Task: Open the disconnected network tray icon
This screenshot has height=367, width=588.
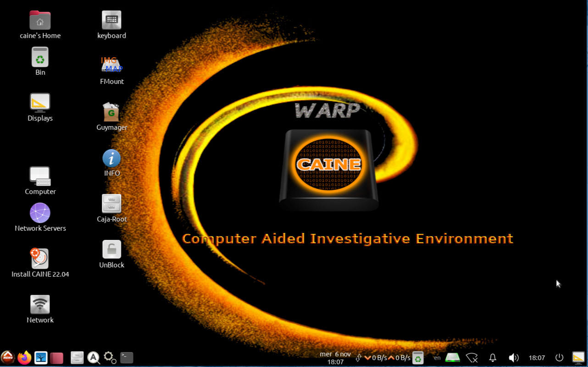Action: point(472,358)
